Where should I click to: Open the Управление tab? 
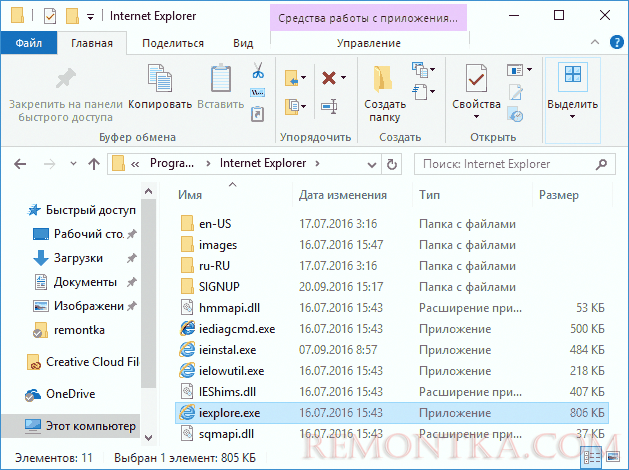[369, 43]
